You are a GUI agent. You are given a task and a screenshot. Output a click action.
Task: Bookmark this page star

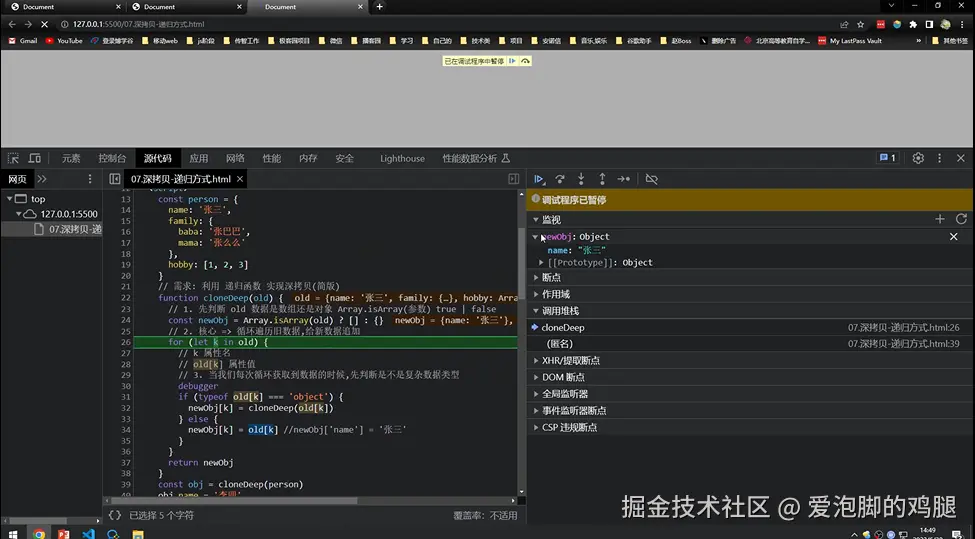coord(861,24)
